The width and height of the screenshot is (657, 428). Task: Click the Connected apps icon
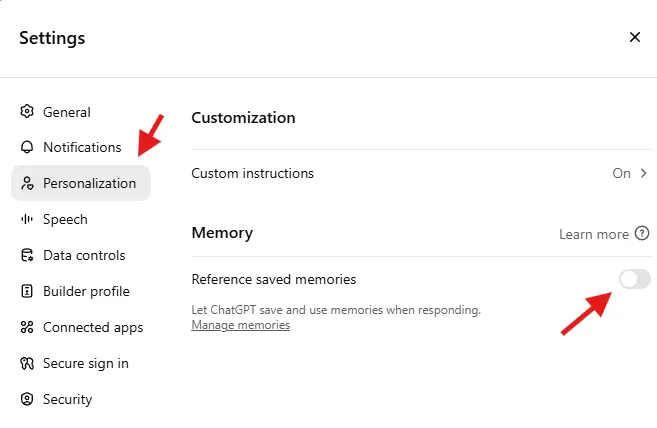coord(27,327)
